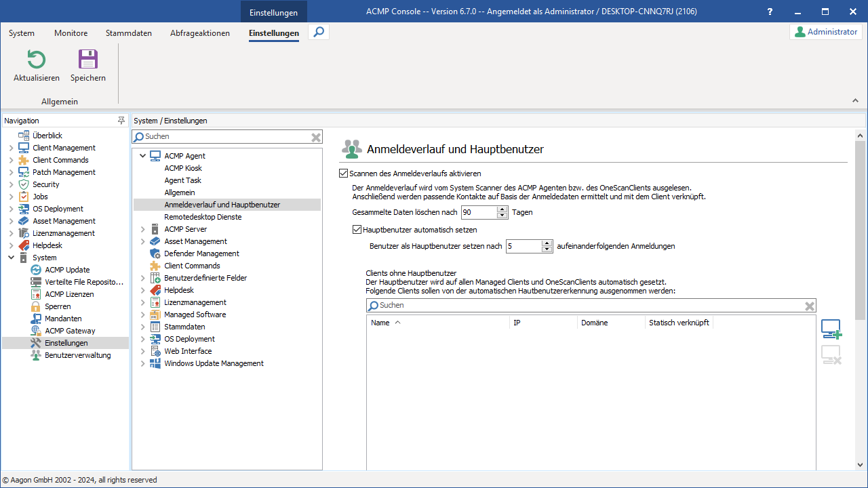Click the Administrator user button
Viewport: 868px width, 488px height.
pos(825,32)
